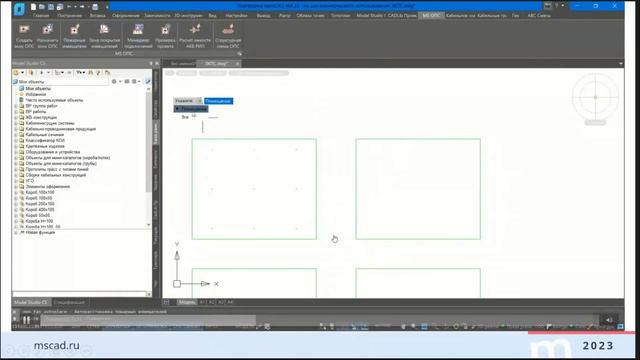Switch to the Спецификация bottom panel tab

(x=69, y=302)
